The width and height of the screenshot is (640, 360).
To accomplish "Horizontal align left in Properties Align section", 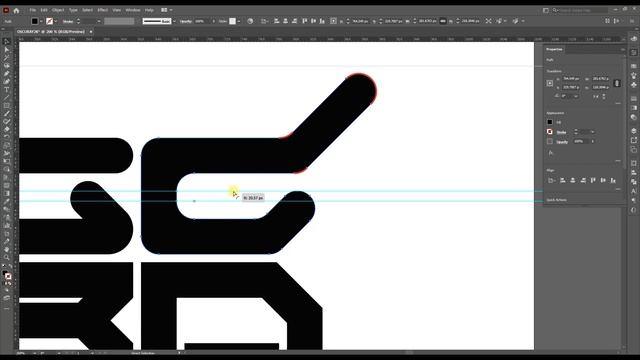I will pos(563,180).
